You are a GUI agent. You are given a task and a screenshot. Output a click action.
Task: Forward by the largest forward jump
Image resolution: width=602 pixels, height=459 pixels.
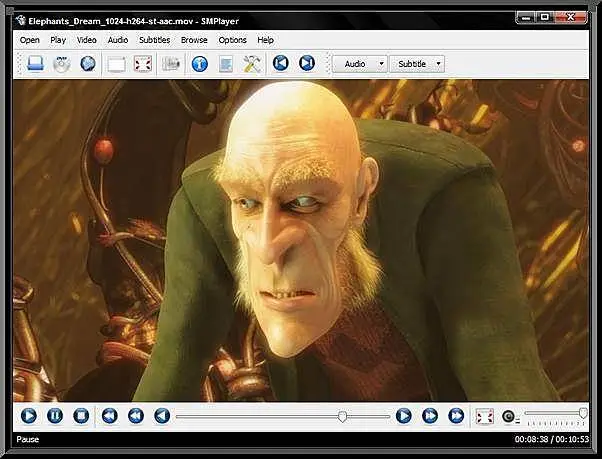[456, 416]
